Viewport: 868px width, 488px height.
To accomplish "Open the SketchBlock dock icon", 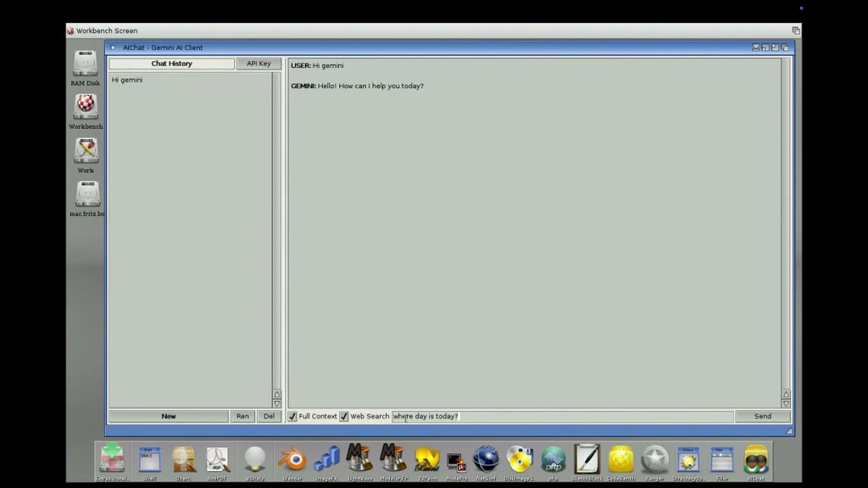I will [587, 459].
